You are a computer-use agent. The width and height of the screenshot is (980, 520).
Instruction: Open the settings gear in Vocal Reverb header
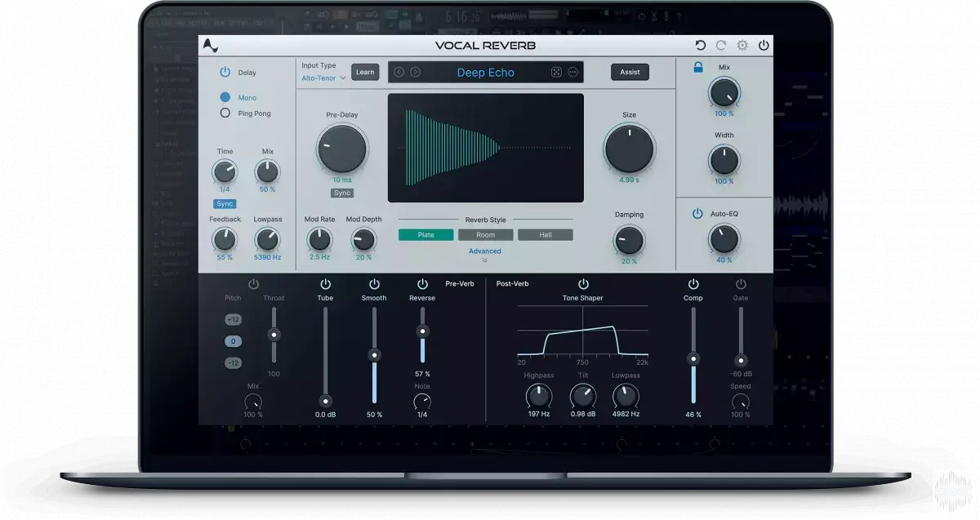[742, 46]
